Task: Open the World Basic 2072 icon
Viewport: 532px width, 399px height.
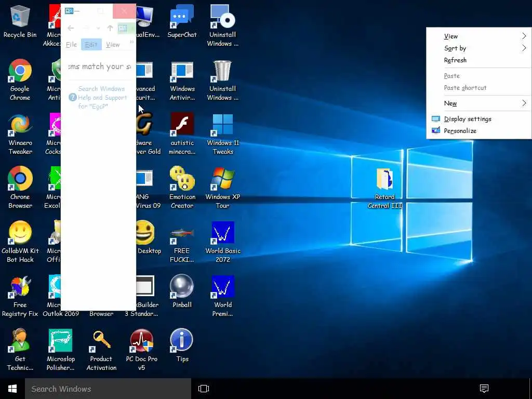Action: pos(222,242)
